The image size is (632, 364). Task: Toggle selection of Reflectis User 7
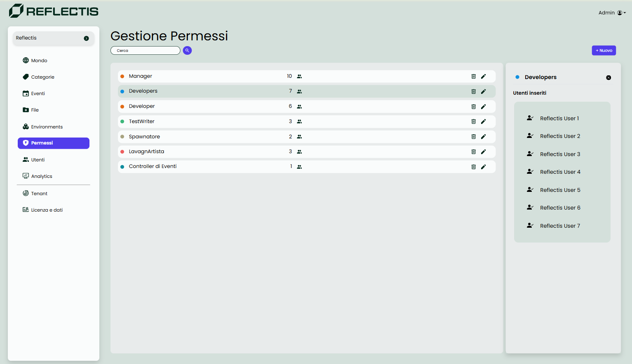point(560,226)
